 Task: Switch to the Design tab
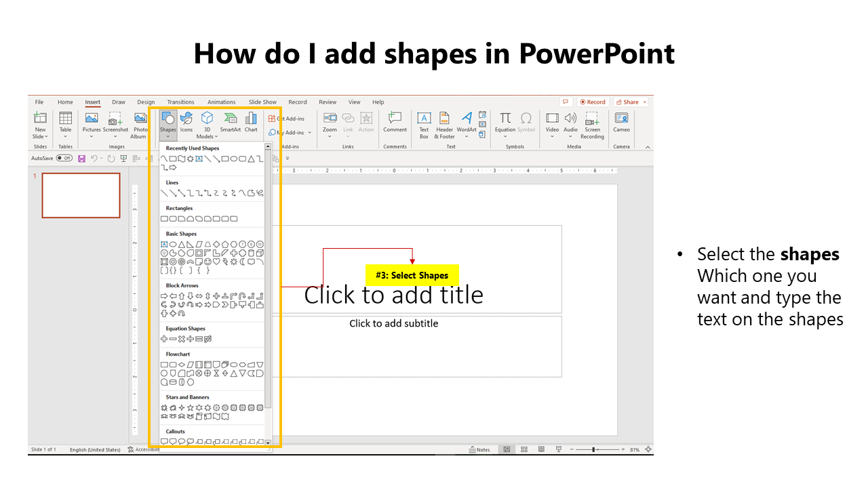click(x=146, y=102)
